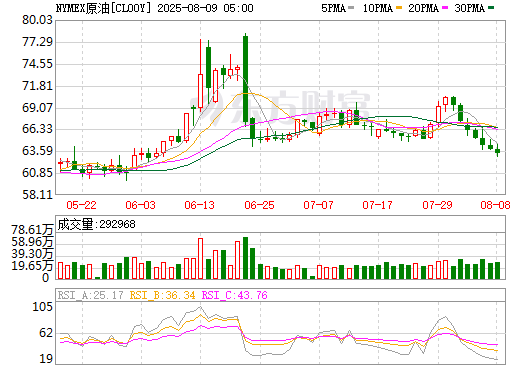Click the 19.65万 volume axis label
520x365 pixels.
point(32,266)
